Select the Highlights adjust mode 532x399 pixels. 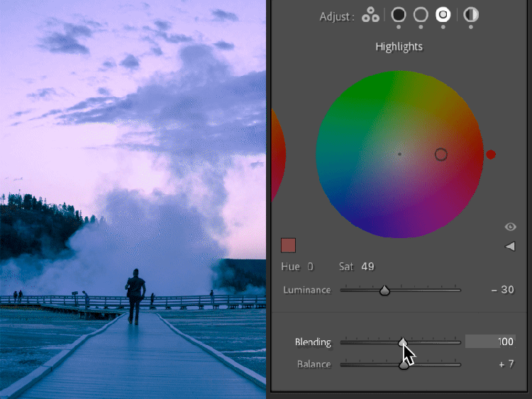click(x=443, y=15)
